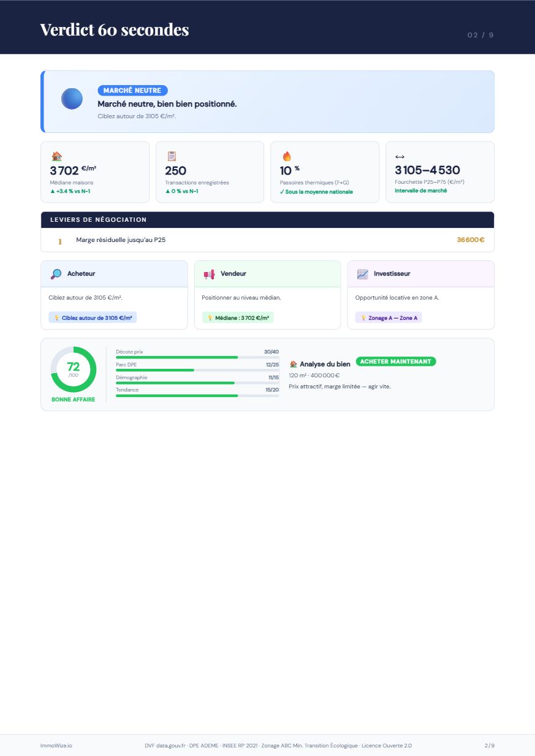
Task: Click the Zonage A — Zone A chip
Action: point(389,318)
